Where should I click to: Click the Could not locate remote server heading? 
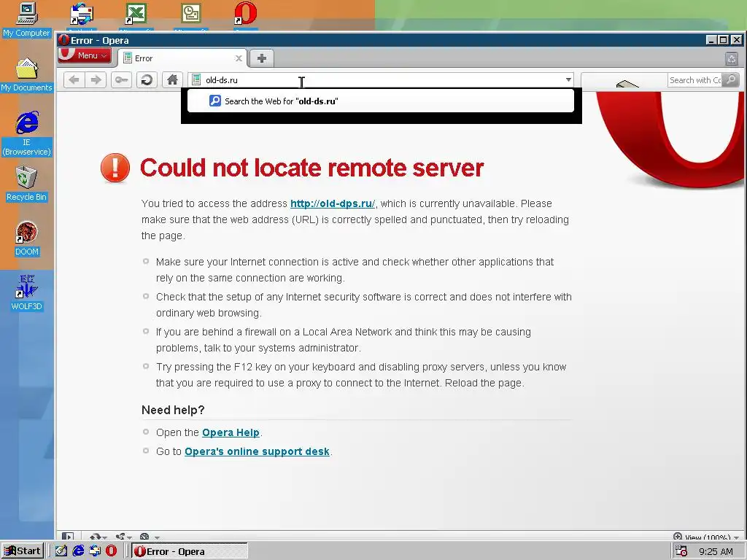coord(312,168)
